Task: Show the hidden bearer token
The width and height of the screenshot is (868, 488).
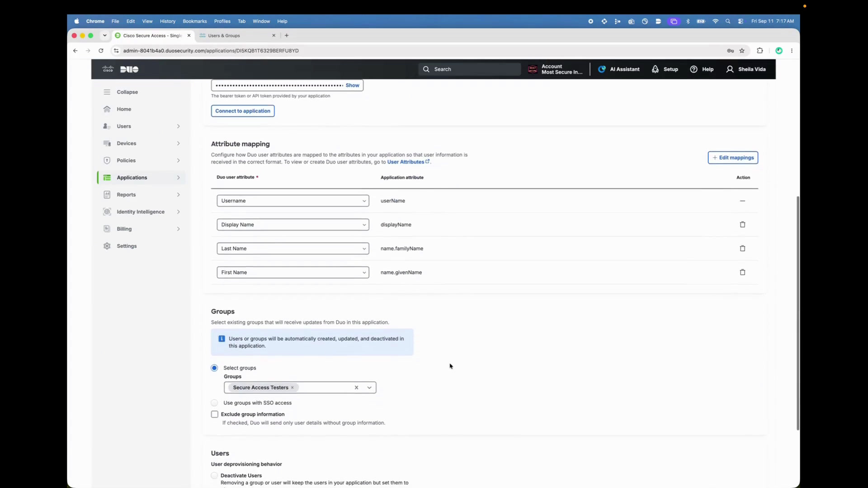Action: click(352, 85)
